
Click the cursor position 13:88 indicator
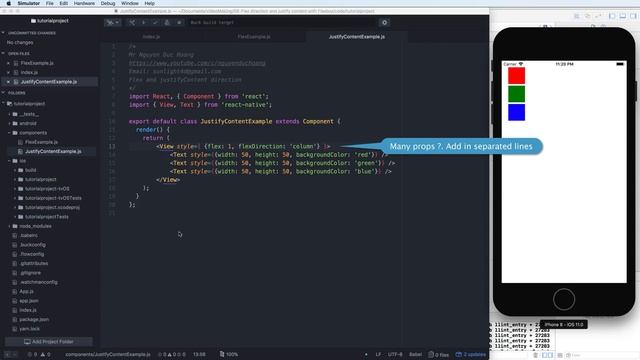pyautogui.click(x=200, y=354)
